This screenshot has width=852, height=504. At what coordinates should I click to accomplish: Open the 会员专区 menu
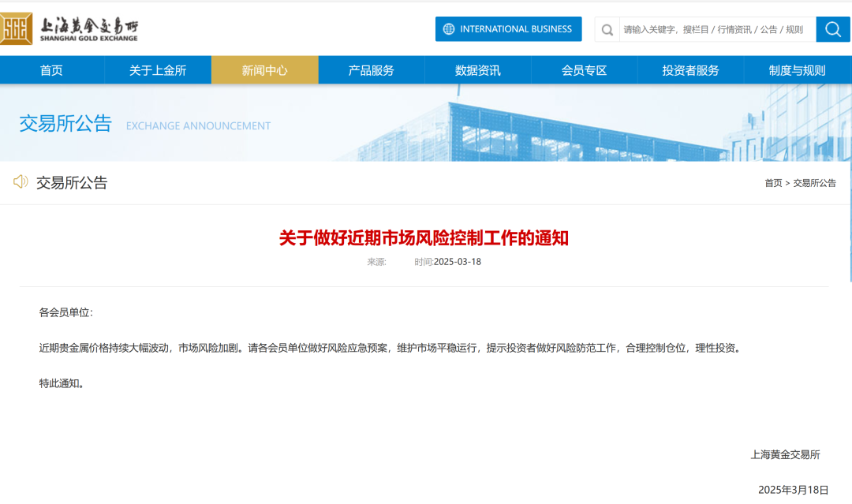tap(584, 70)
